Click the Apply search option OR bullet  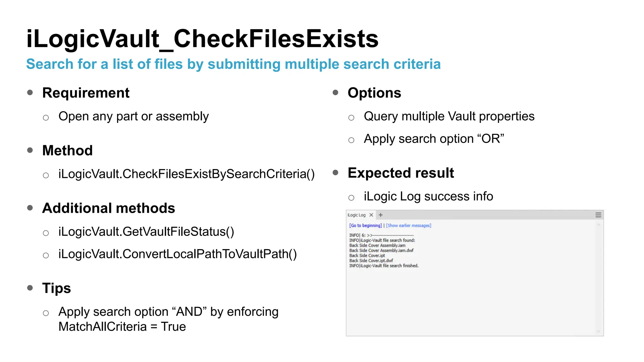[434, 139]
